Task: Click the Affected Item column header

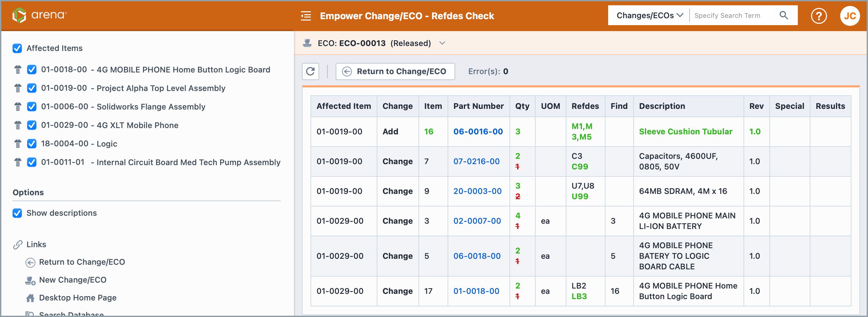Action: (343, 106)
